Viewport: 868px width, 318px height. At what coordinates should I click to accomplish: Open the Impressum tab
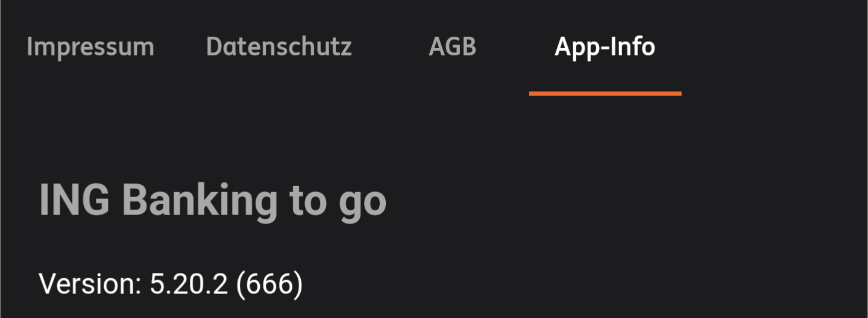point(90,47)
